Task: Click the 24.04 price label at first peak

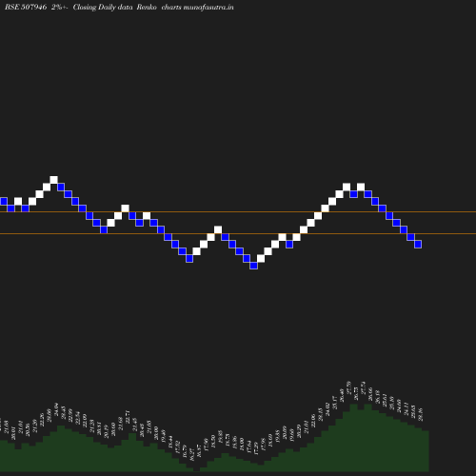Action: click(56, 408)
